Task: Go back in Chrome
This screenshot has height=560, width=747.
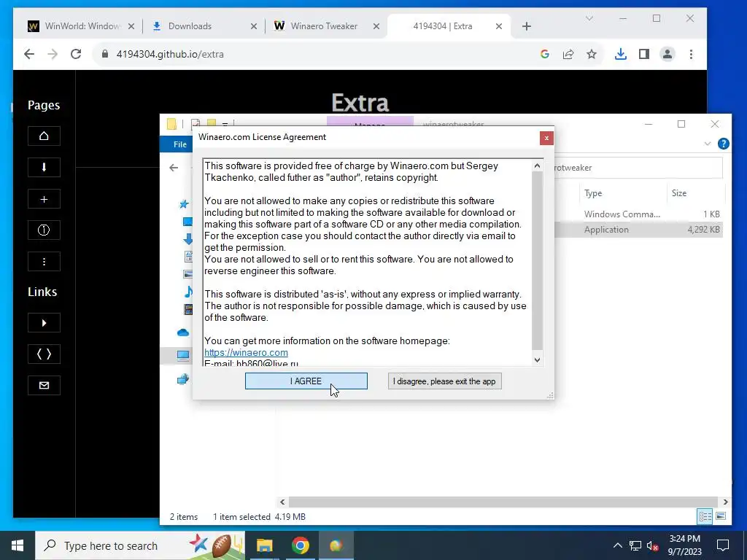Action: click(x=29, y=54)
